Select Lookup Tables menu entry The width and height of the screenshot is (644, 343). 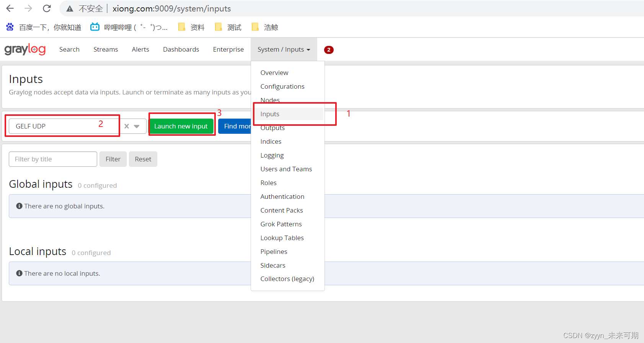282,238
